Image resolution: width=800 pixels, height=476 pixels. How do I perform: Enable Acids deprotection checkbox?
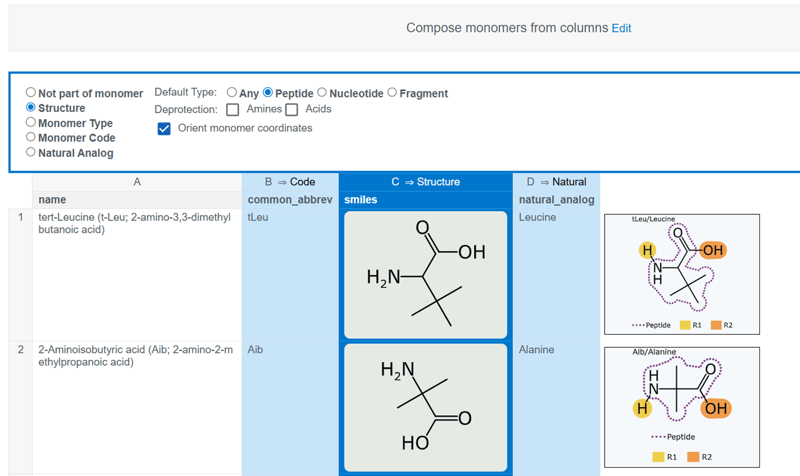click(292, 109)
